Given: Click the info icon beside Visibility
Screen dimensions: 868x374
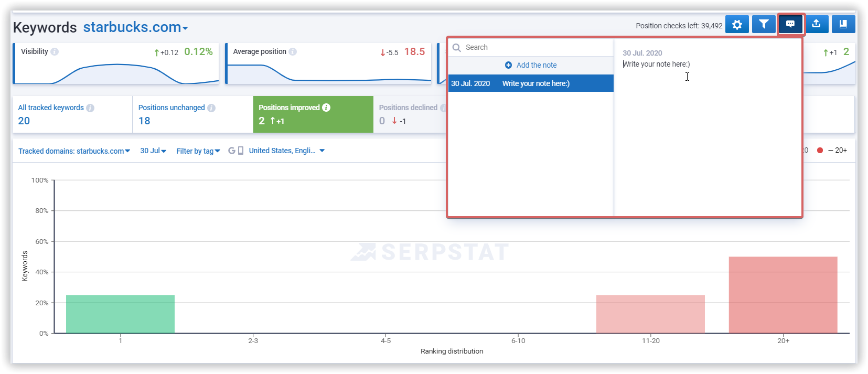Looking at the screenshot, I should pos(55,51).
